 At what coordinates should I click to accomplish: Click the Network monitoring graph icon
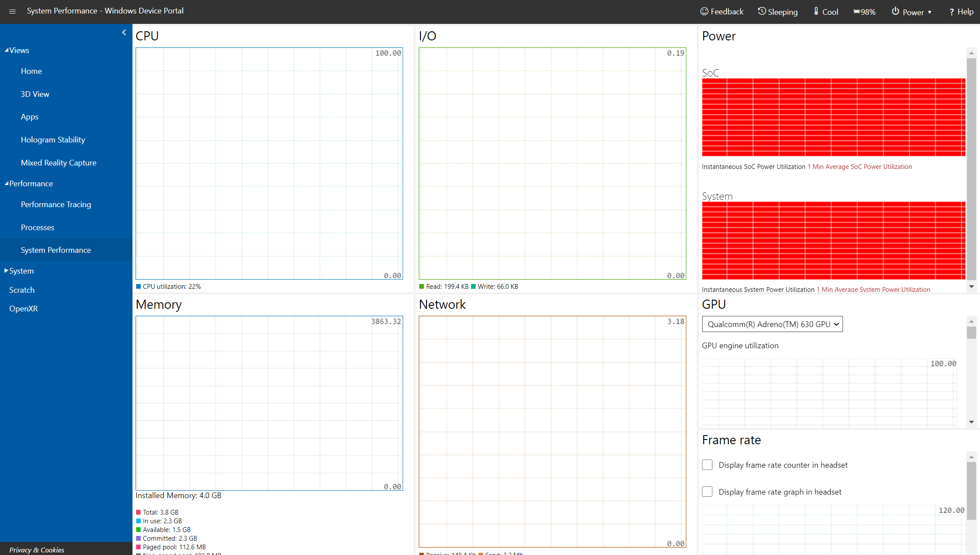point(552,430)
